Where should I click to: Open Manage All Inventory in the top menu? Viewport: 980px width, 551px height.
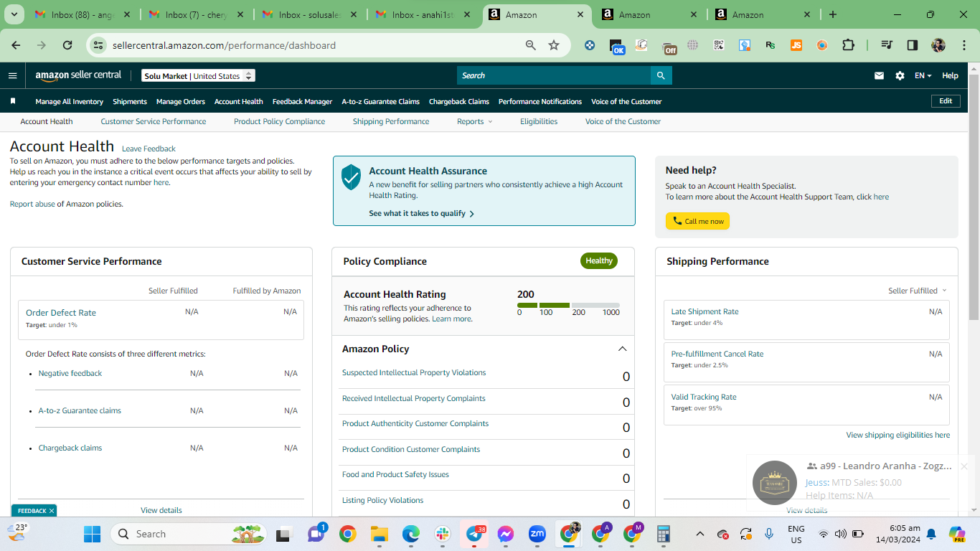[x=70, y=101]
